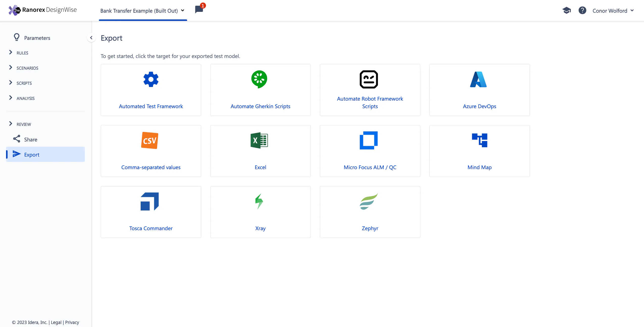Choose the Zephyr export link
This screenshot has width=644, height=327.
pyautogui.click(x=370, y=228)
